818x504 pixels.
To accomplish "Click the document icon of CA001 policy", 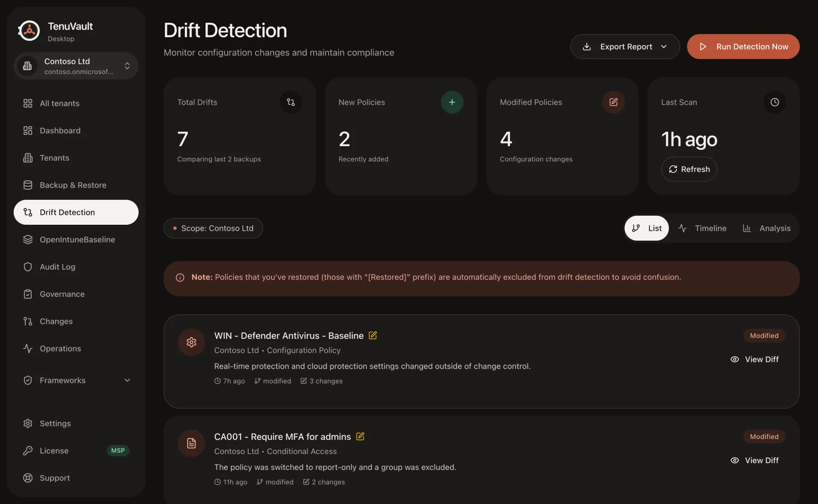I will coord(191,443).
